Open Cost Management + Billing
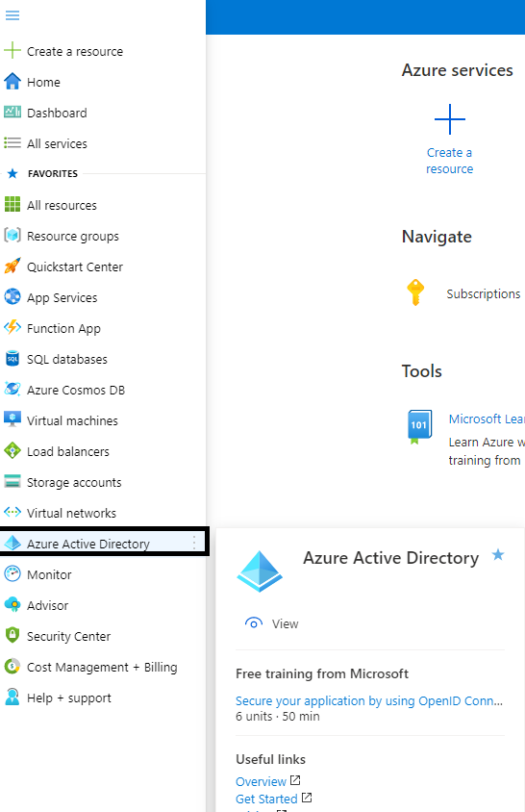 [x=103, y=667]
